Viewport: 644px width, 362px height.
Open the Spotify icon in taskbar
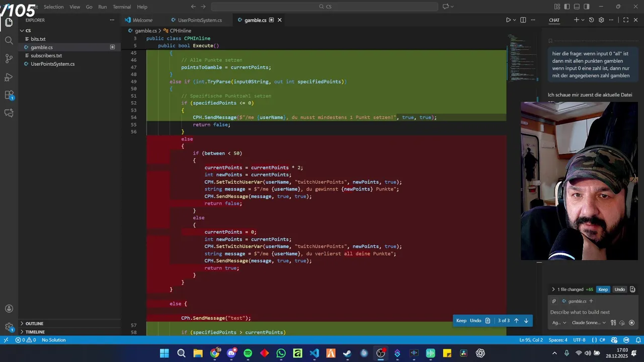tap(248, 353)
